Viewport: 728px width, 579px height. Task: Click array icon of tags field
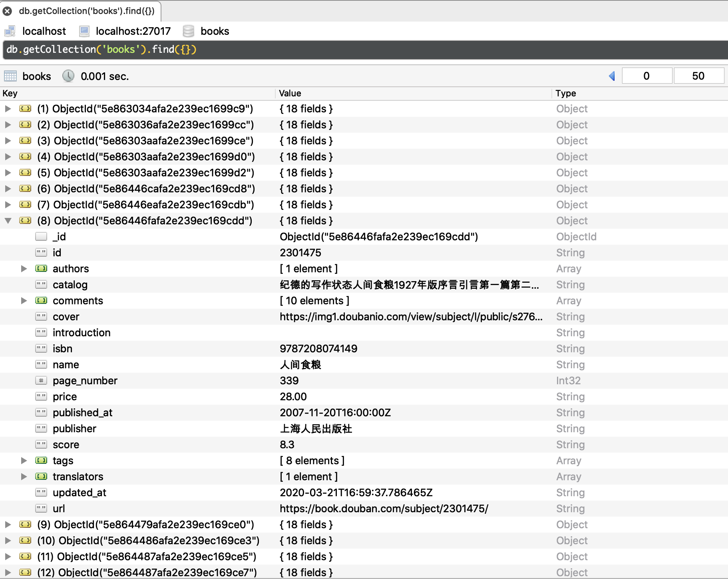(41, 461)
